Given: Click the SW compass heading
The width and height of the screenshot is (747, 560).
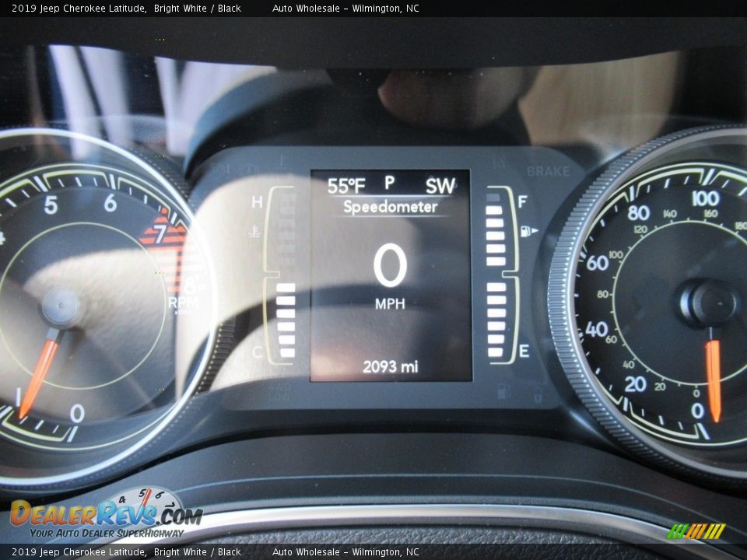Looking at the screenshot, I should click(x=440, y=186).
